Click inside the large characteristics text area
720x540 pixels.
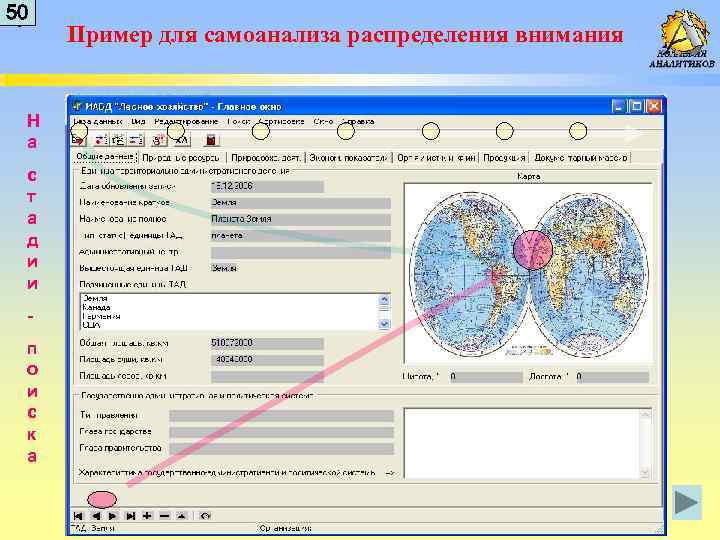tap(522, 444)
